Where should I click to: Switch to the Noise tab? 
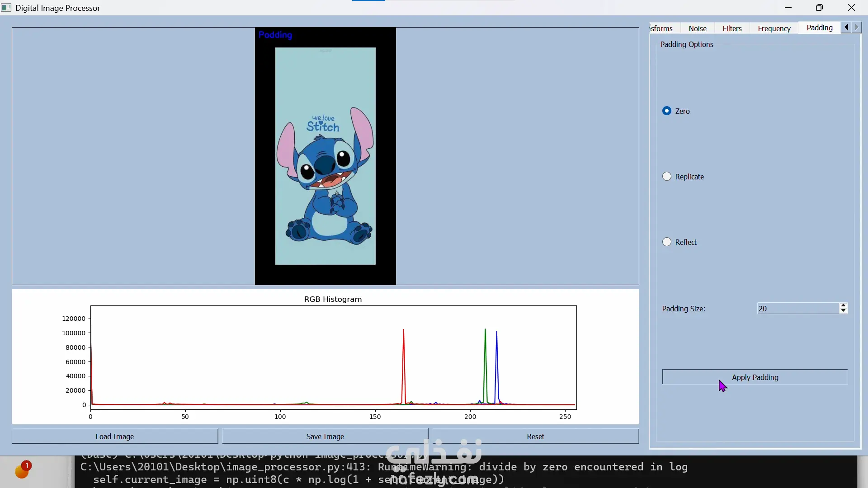697,28
